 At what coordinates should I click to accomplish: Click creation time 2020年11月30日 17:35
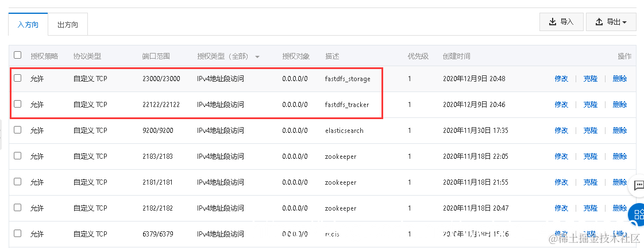tap(476, 131)
